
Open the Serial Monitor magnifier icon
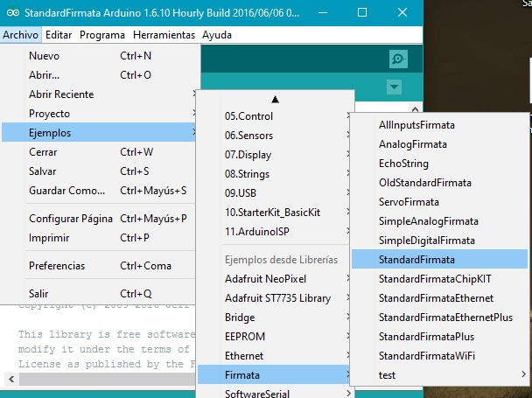(x=398, y=59)
